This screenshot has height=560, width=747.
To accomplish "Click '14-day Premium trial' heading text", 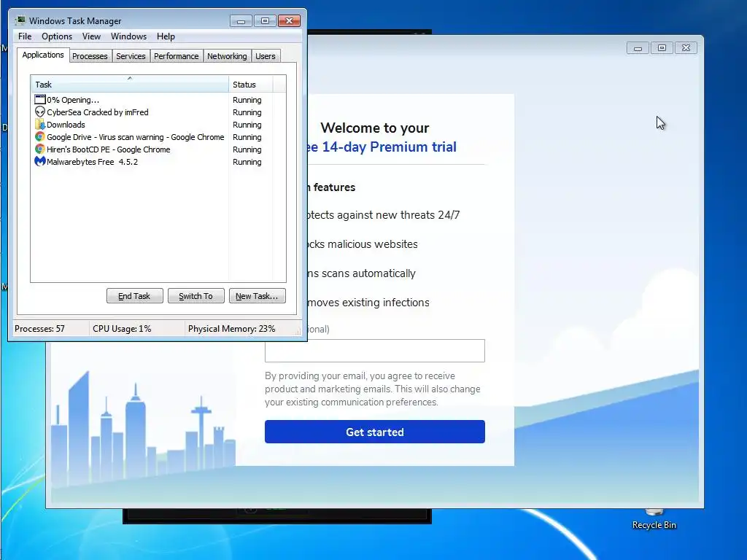I will (x=390, y=147).
